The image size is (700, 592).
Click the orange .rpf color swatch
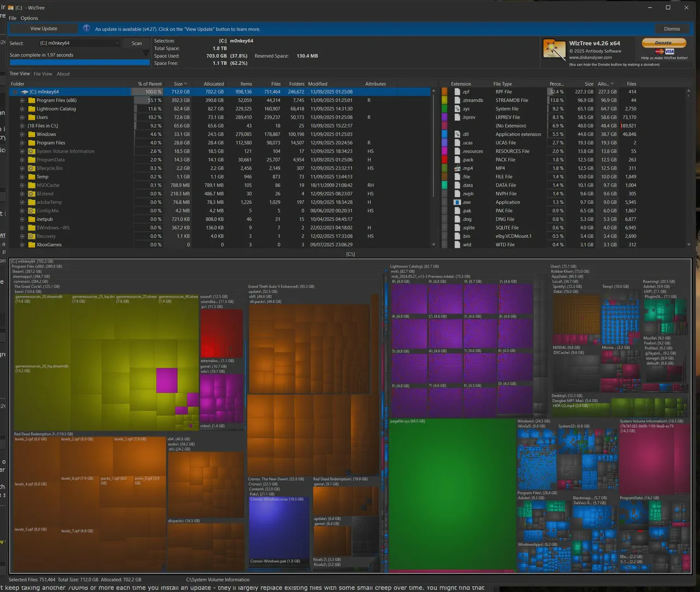click(x=445, y=92)
